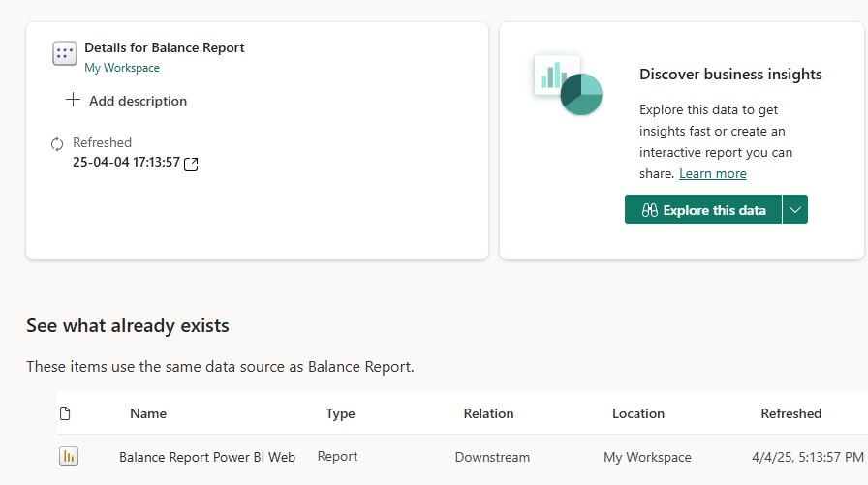Click the Details for Balance Report title
This screenshot has height=485, width=868.
[x=165, y=48]
